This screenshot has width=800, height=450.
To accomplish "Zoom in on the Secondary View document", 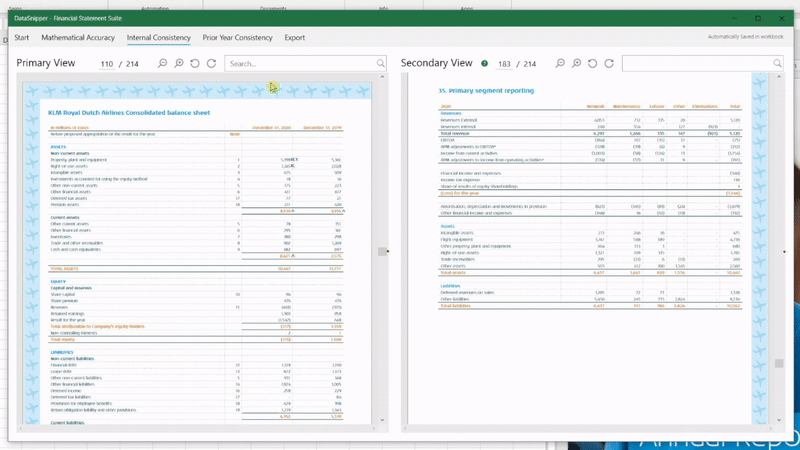I will point(576,64).
